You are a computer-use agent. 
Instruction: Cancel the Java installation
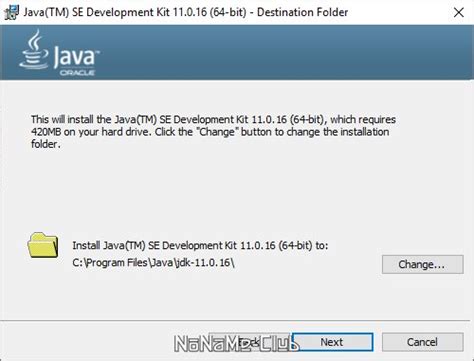pos(422,342)
